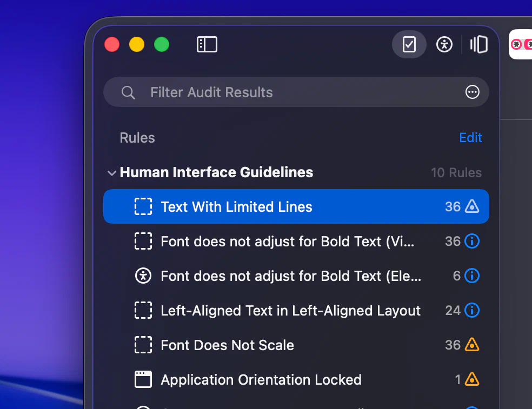Select Left-Aligned Text in Left-Aligned Layout rule
This screenshot has height=409, width=532.
point(296,310)
